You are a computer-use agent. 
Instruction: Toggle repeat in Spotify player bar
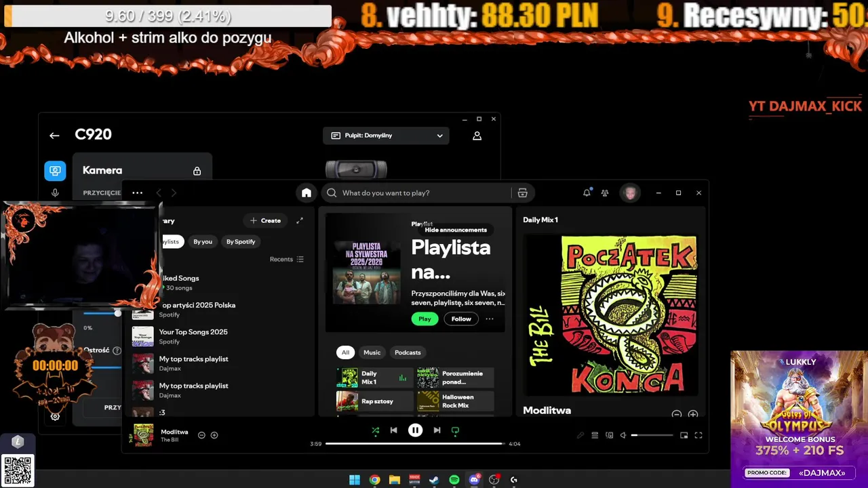(455, 430)
